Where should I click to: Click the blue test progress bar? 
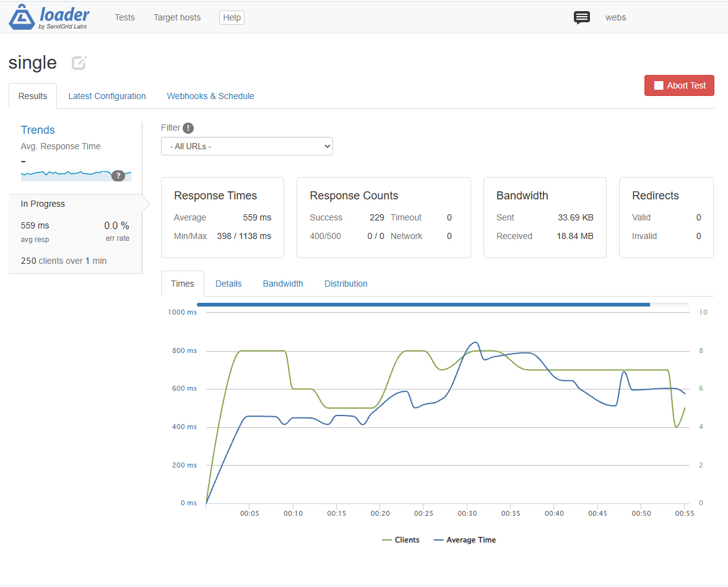[423, 305]
